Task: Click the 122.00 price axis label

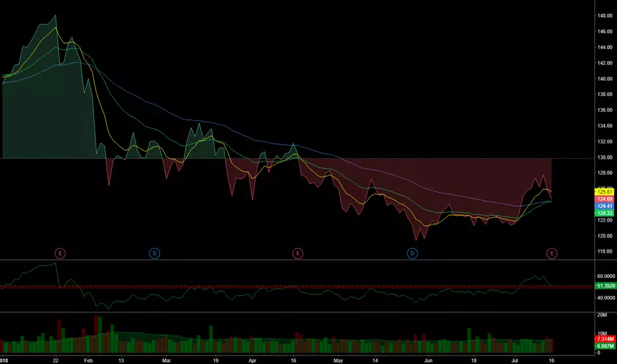Action: (605, 220)
